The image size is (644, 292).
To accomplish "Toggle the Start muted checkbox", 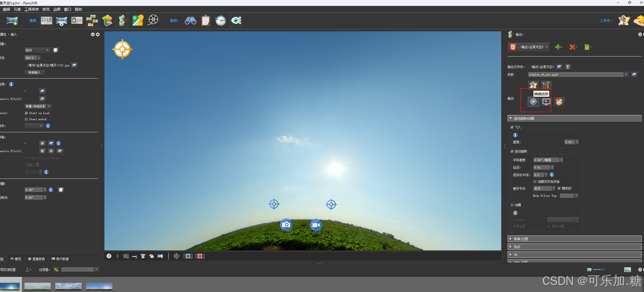I will point(27,119).
